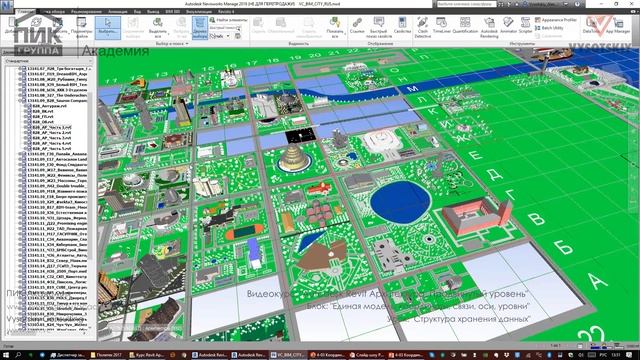
Task: Open the Scripter tool
Action: pyautogui.click(x=525, y=25)
